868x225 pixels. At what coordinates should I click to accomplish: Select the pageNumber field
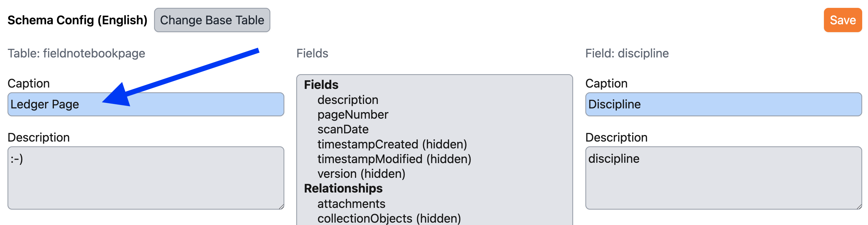[353, 115]
